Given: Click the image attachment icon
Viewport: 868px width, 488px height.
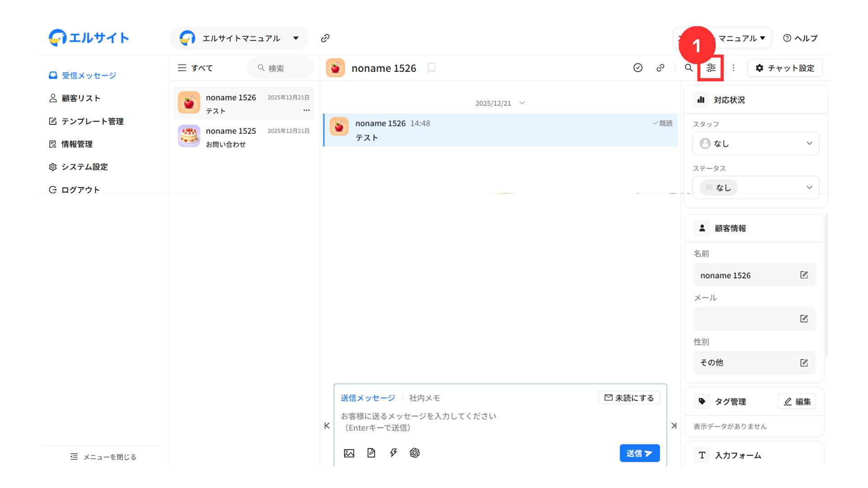Looking at the screenshot, I should tap(349, 453).
